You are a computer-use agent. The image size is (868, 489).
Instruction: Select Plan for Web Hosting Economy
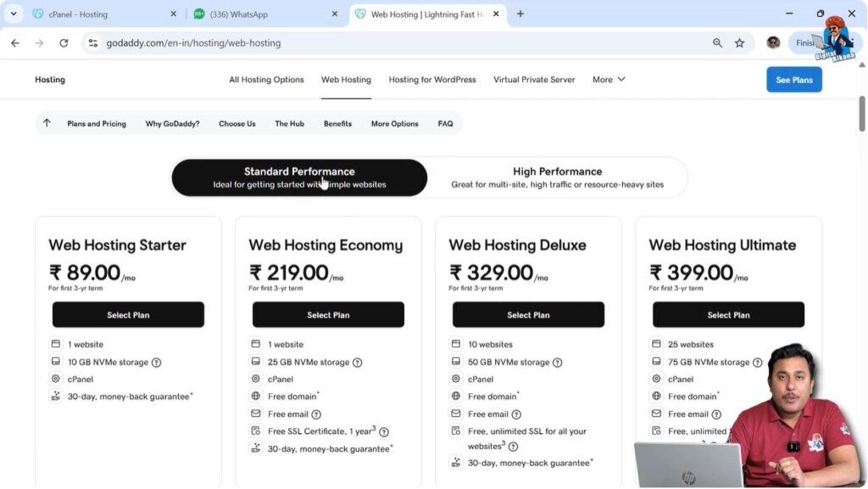328,314
